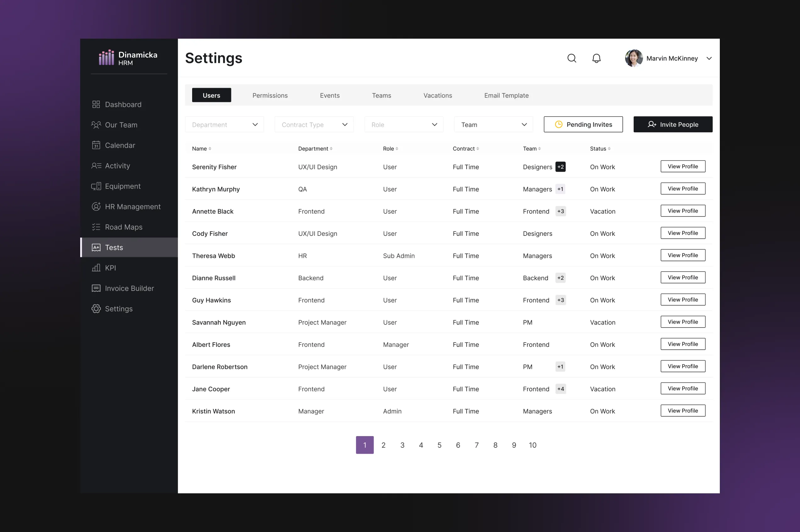Viewport: 800px width, 532px height.
Task: Click the Invite People button
Action: [672, 125]
